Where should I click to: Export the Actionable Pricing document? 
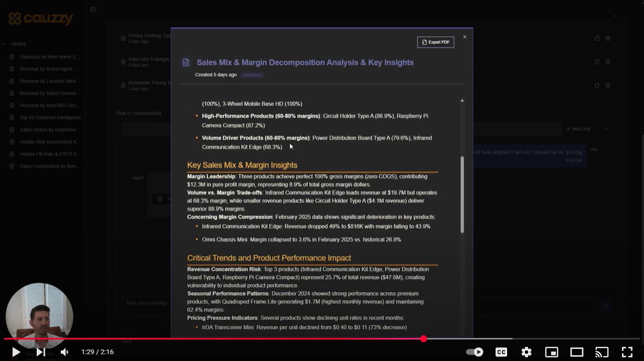coord(597,86)
